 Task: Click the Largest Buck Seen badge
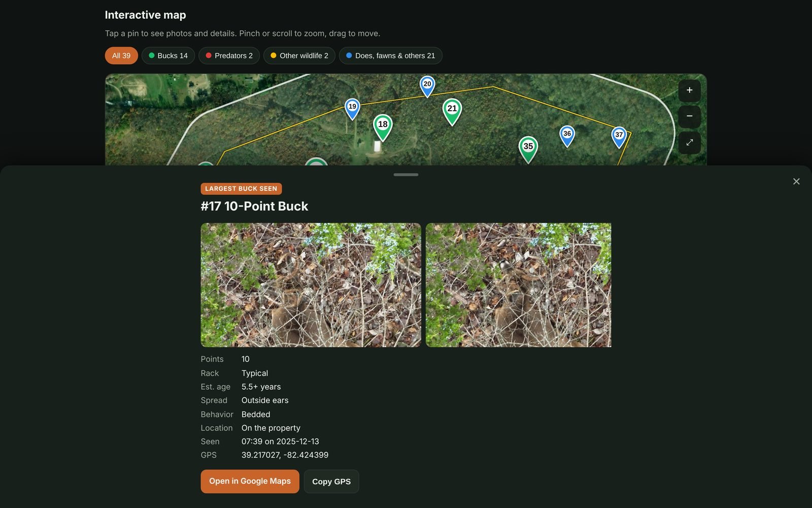point(241,188)
